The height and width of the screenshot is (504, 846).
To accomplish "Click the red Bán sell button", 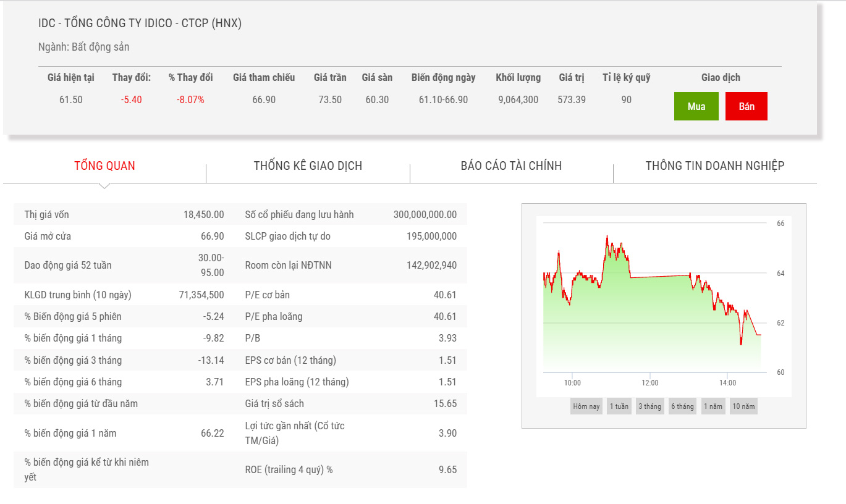I will pyautogui.click(x=746, y=106).
